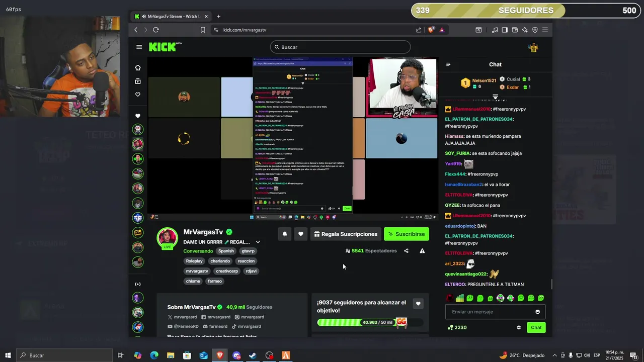Open the Kick hamburger menu

tap(139, 47)
